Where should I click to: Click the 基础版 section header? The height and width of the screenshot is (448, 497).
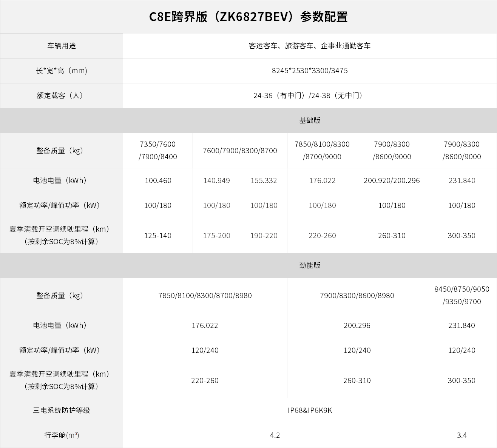tap(310, 120)
